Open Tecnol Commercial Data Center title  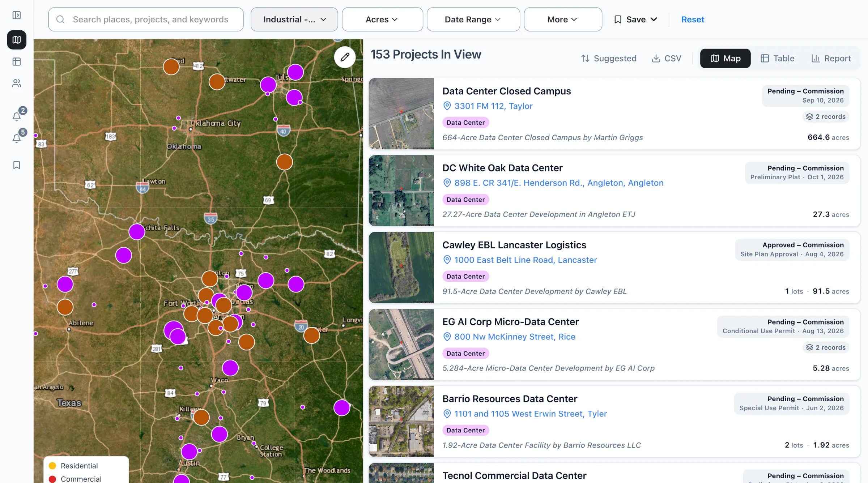point(514,475)
